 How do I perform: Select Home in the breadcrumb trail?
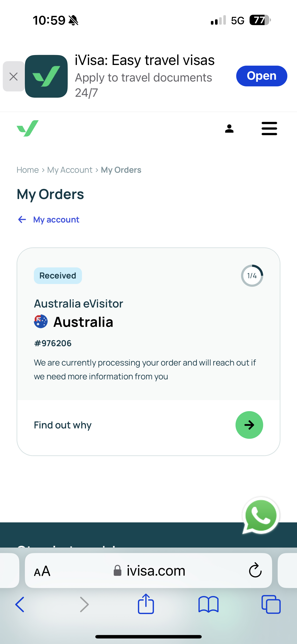click(27, 170)
